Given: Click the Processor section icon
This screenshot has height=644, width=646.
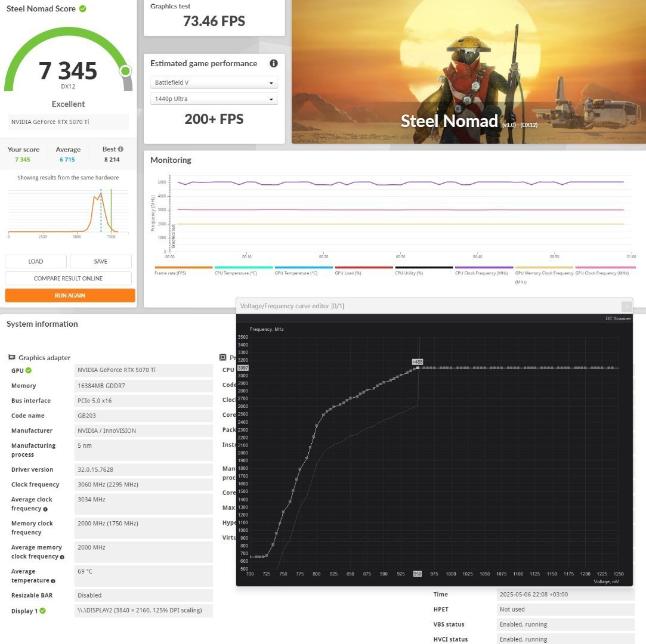Looking at the screenshot, I should (223, 357).
